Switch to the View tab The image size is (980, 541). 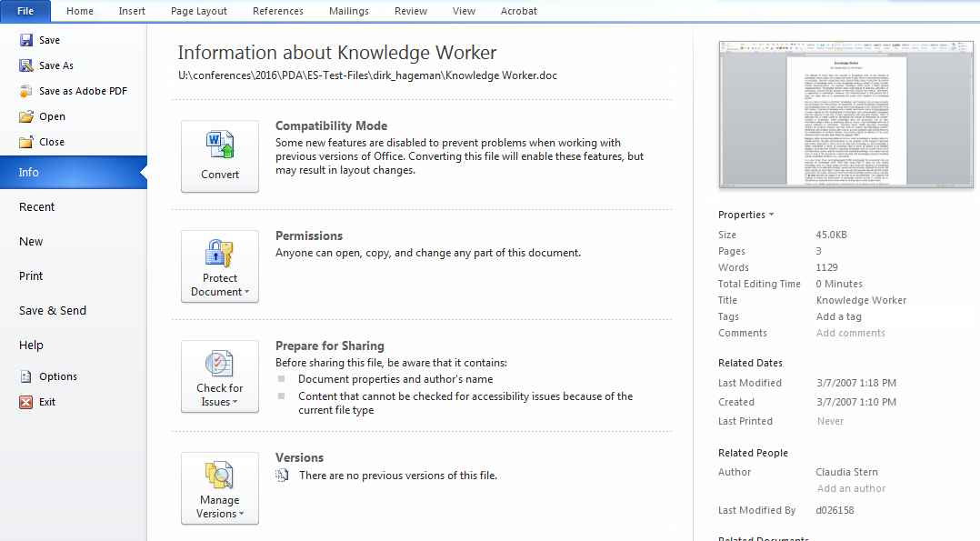click(464, 11)
